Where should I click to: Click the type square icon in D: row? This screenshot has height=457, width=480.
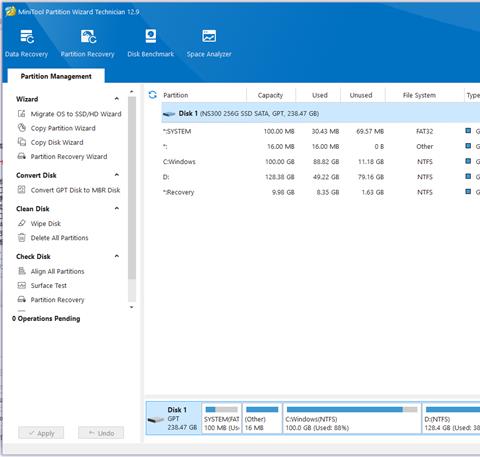pos(468,176)
